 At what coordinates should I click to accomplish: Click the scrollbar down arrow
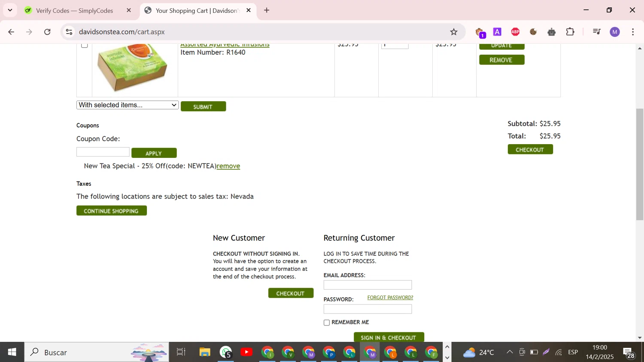pos(640,338)
